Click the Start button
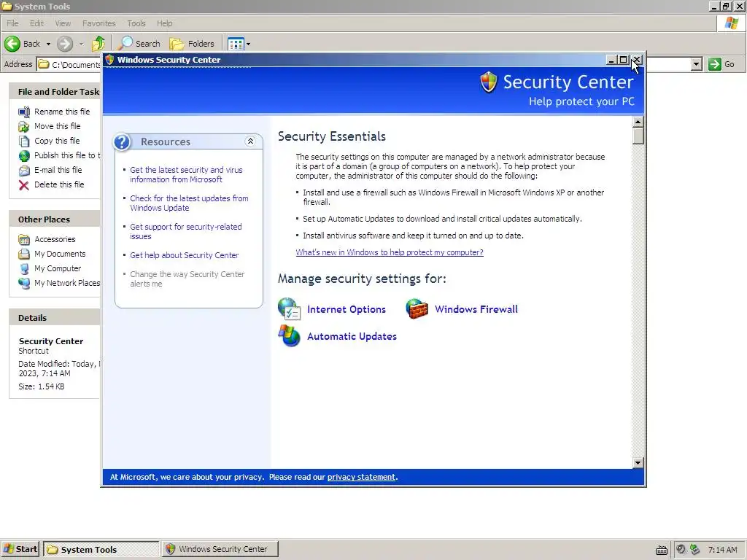The image size is (747, 560). click(20, 549)
